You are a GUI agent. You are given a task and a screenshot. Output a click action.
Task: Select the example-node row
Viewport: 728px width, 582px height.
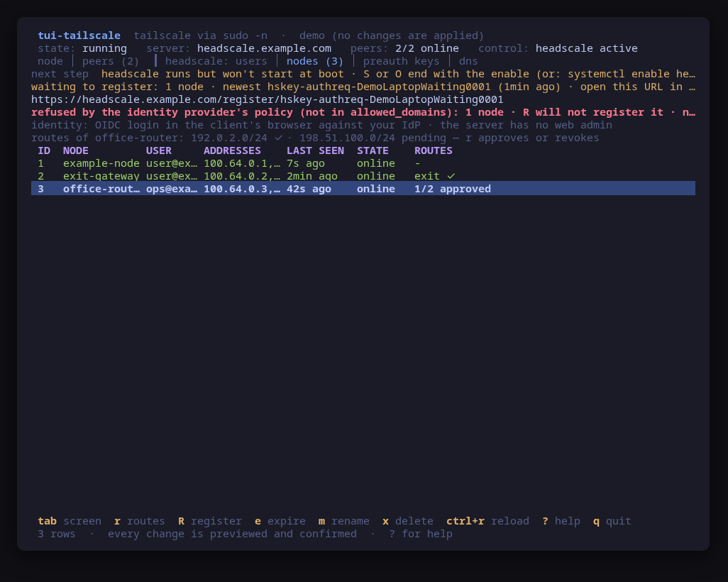(x=363, y=163)
